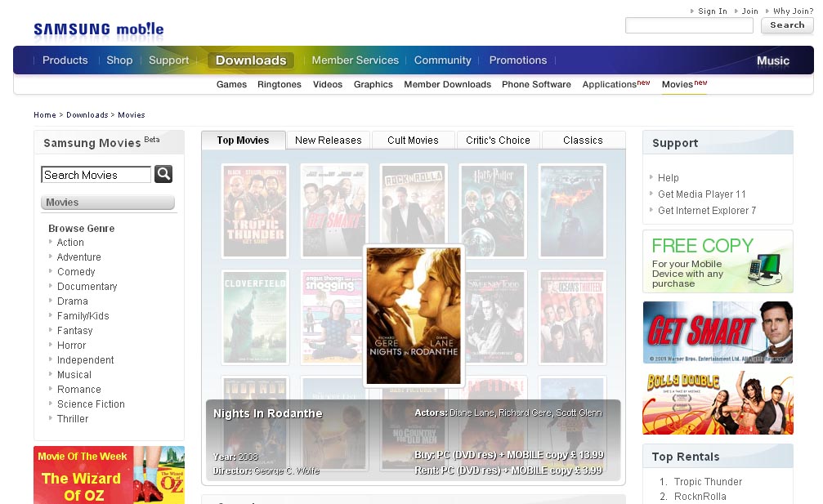Open the Harry Potter movie poster
823x504 pixels.
[x=493, y=211]
